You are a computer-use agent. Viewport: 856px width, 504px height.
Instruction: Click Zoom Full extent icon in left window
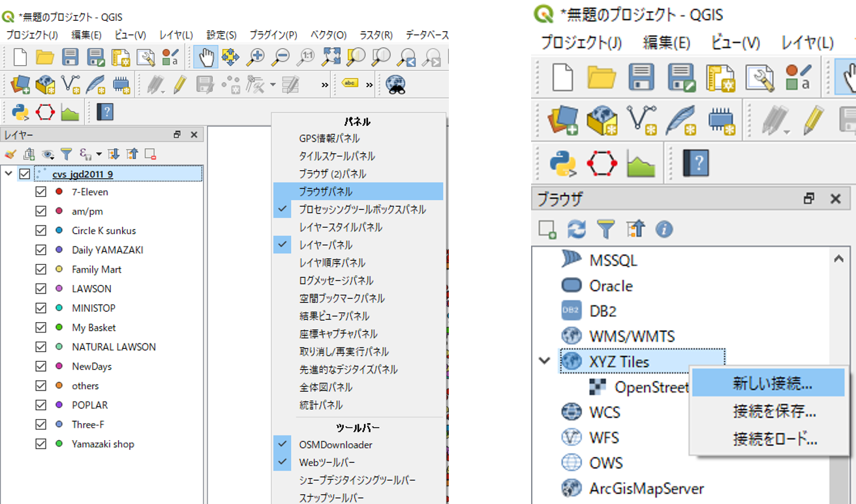pos(331,57)
